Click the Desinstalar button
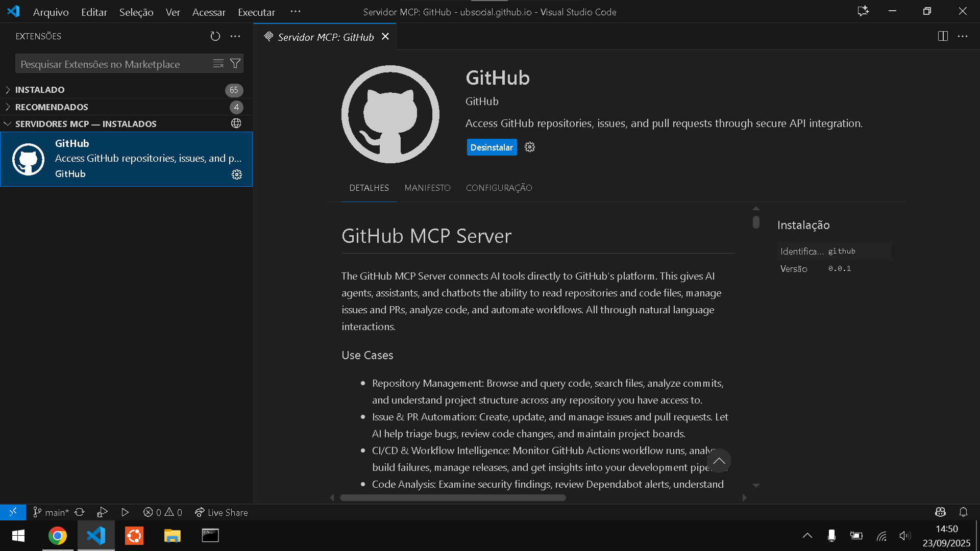This screenshot has width=980, height=551. tap(491, 147)
